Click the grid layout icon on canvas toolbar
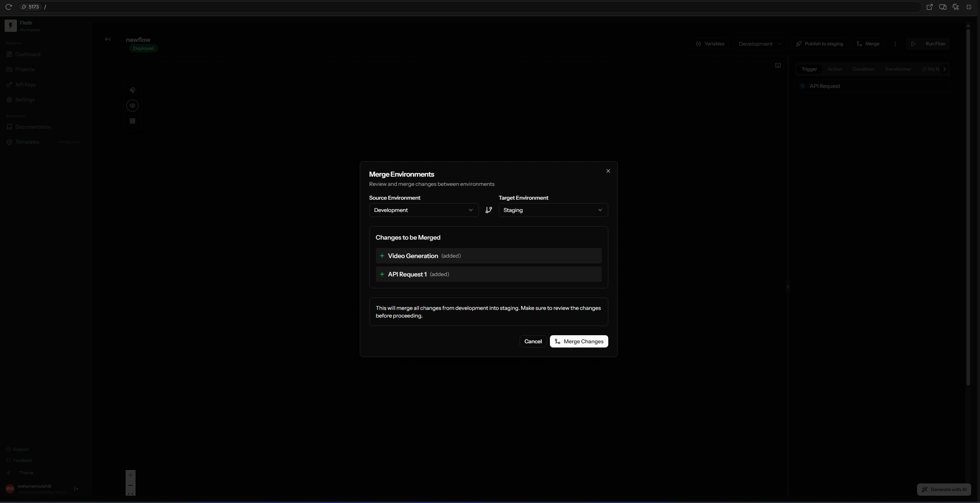Image resolution: width=980 pixels, height=503 pixels. point(132,121)
